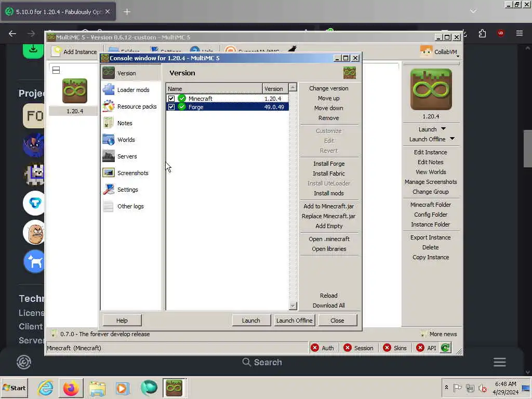Click Install Fabric
This screenshot has width=532, height=399.
click(328, 174)
